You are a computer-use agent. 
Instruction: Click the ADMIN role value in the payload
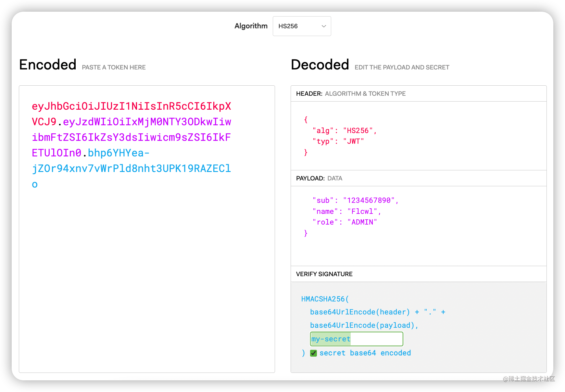coord(362,222)
